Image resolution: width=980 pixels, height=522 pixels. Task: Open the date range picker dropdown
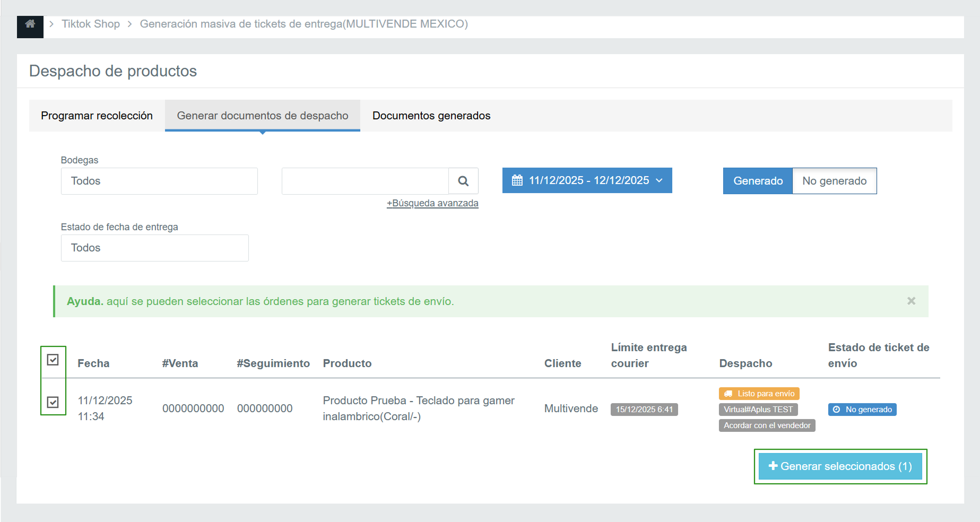[x=587, y=180]
